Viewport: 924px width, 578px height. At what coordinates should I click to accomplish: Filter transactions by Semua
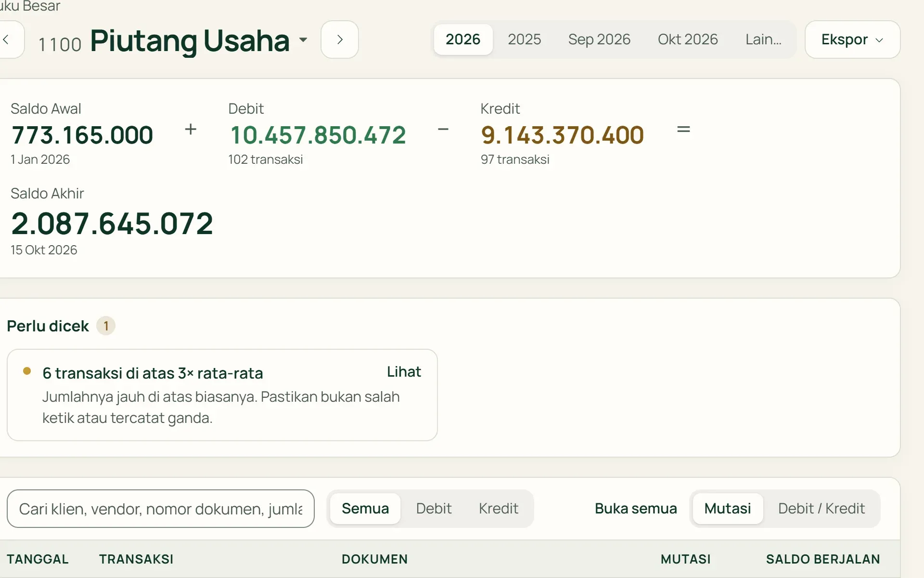click(x=365, y=509)
